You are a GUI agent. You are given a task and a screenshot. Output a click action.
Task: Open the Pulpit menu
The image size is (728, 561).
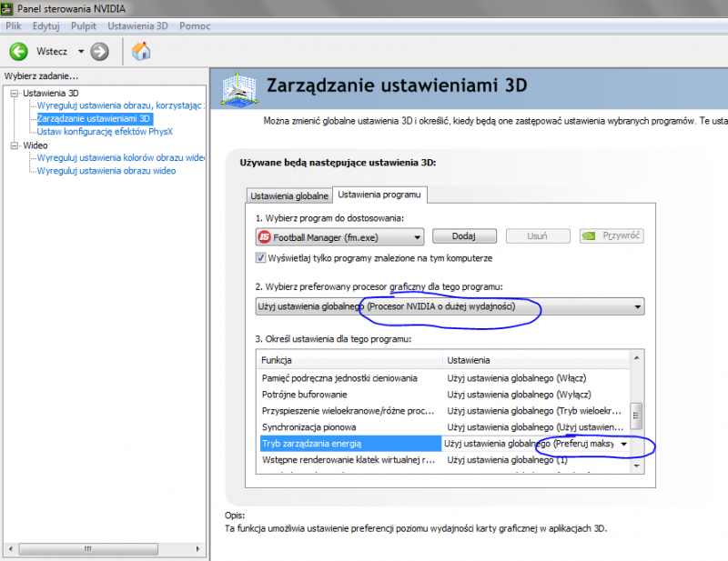(84, 26)
